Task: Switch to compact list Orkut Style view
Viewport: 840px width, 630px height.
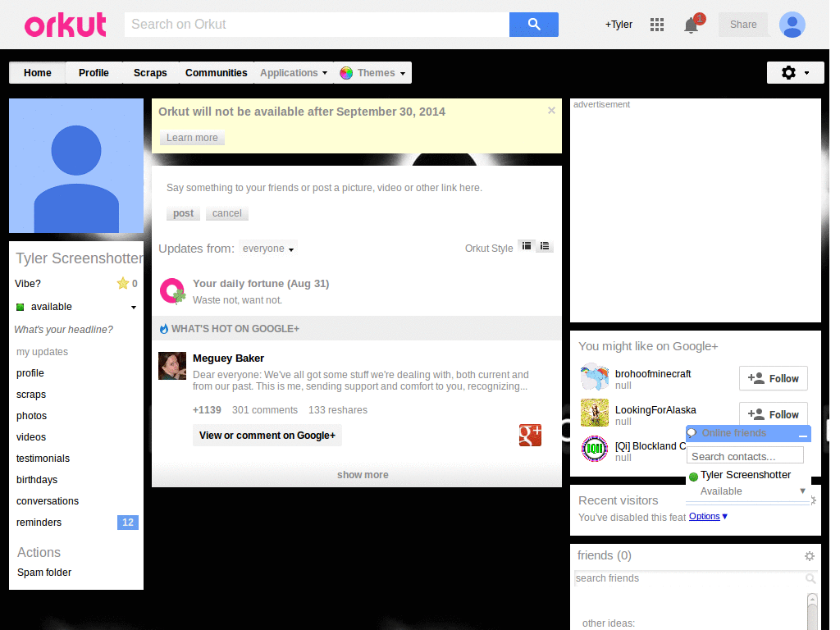Action: pyautogui.click(x=545, y=246)
